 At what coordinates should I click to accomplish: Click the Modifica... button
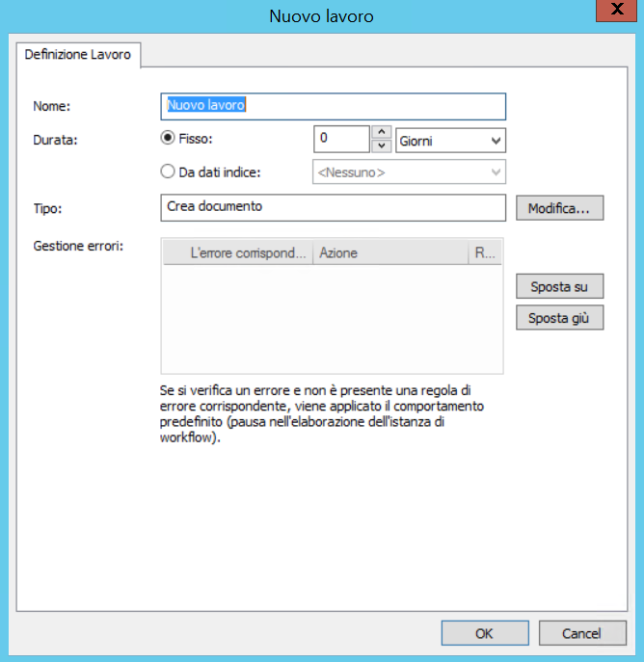coord(559,208)
